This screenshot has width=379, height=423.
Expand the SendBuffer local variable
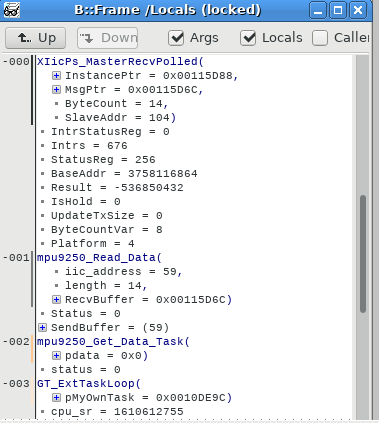pos(42,328)
